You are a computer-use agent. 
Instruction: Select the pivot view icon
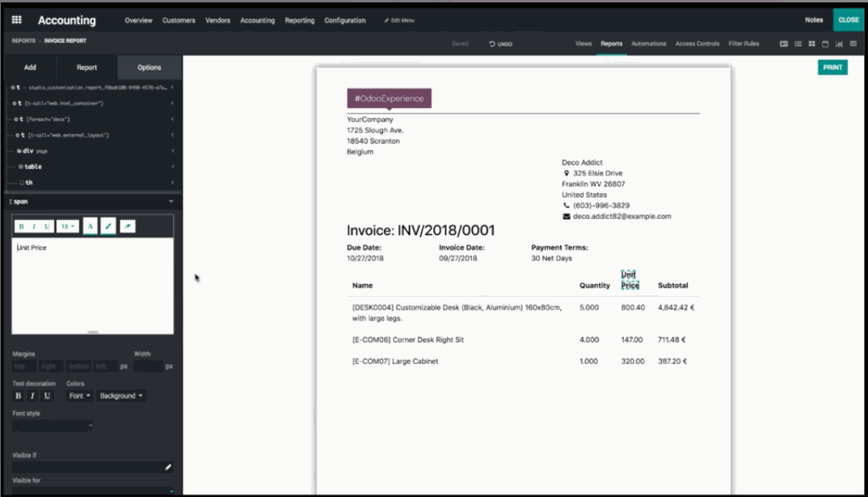(x=851, y=44)
